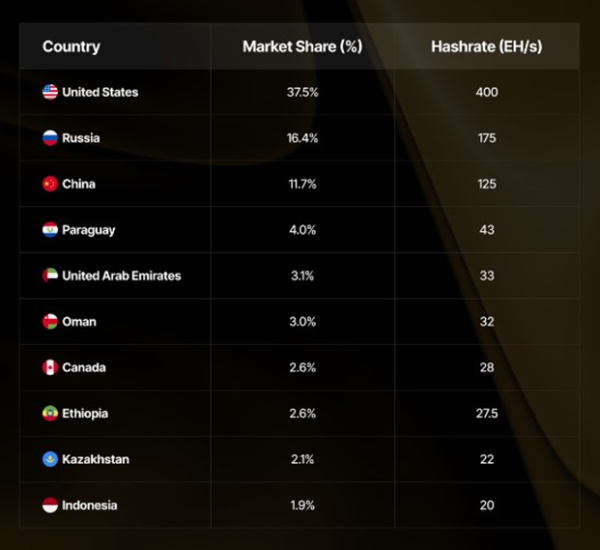Click the Canada flag icon
This screenshot has width=600, height=550.
(x=50, y=367)
